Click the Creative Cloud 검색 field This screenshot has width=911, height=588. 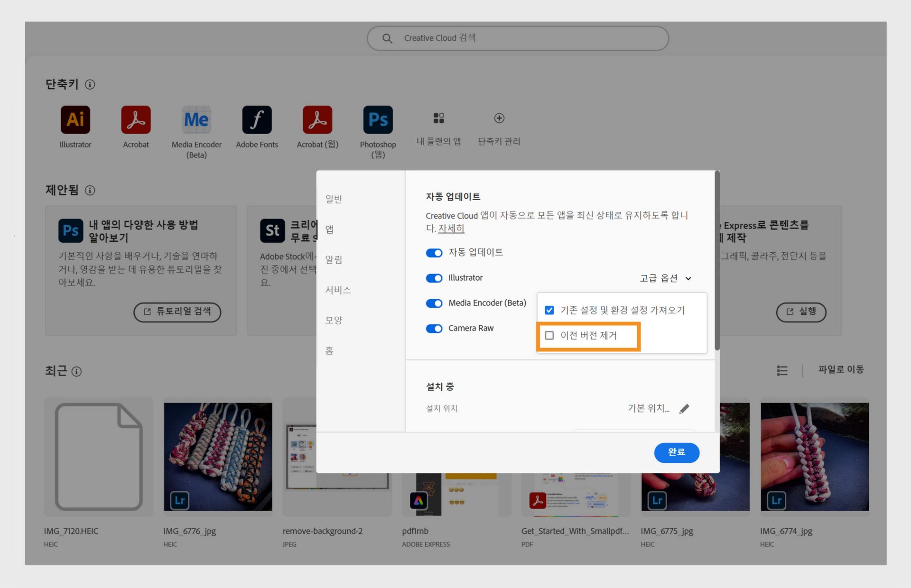tap(517, 38)
